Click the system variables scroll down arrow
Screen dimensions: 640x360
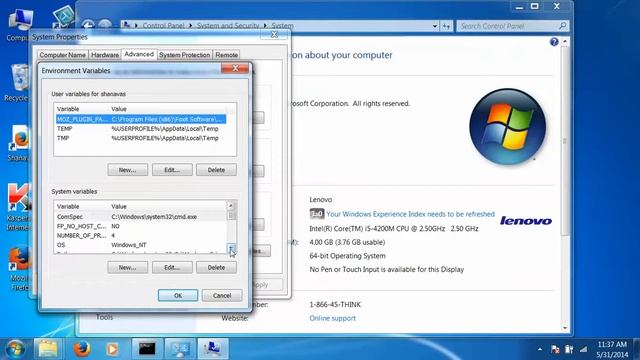[231, 248]
